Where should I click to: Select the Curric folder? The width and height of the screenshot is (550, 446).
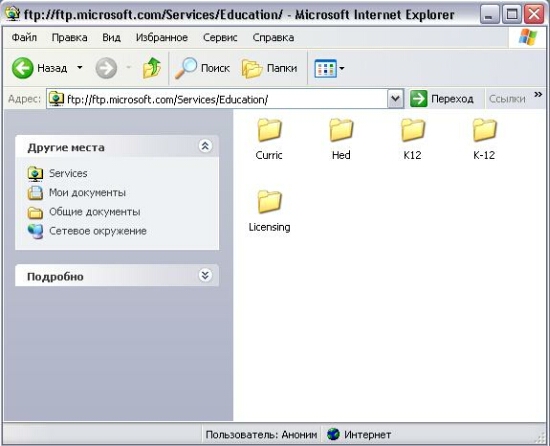click(269, 139)
